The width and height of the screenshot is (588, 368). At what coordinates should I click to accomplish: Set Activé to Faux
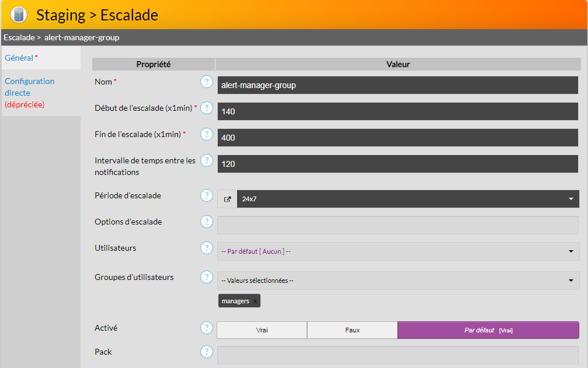(x=352, y=330)
